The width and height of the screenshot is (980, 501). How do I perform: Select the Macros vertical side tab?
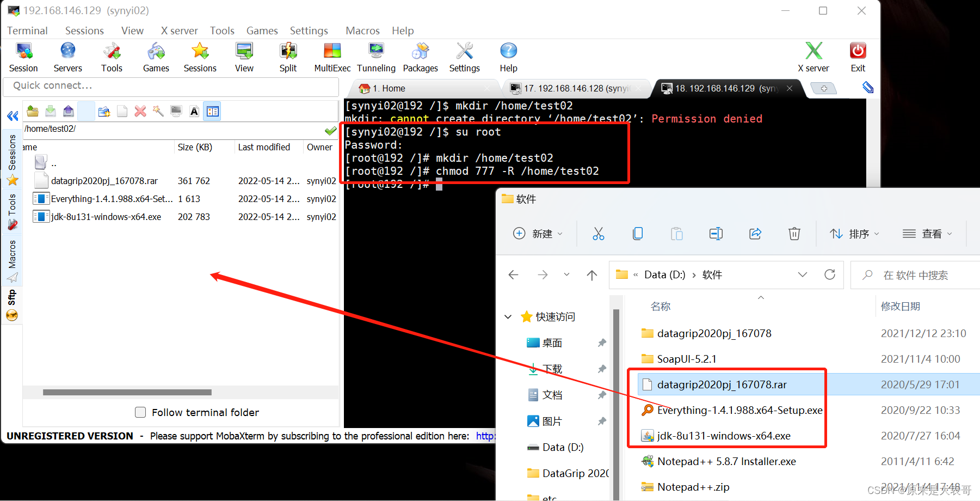click(x=12, y=260)
